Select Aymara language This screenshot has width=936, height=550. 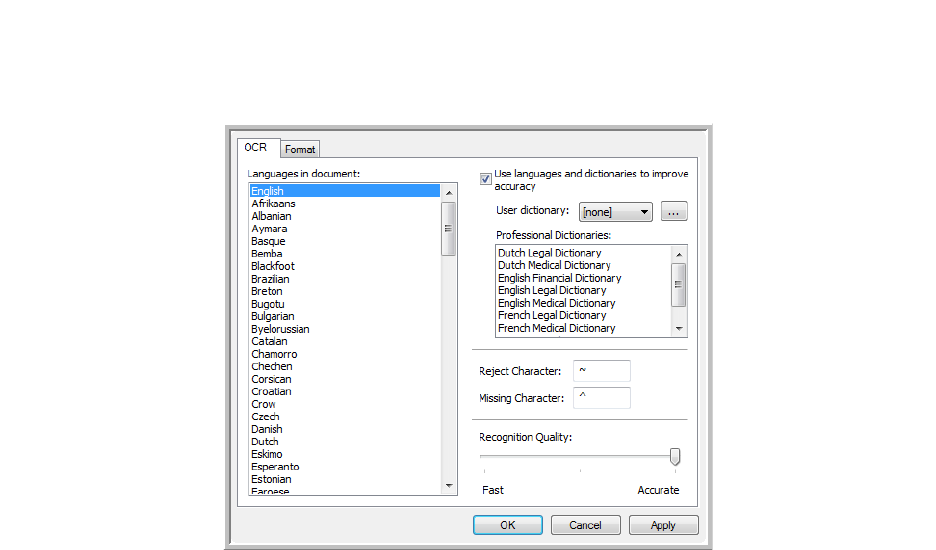pos(344,229)
